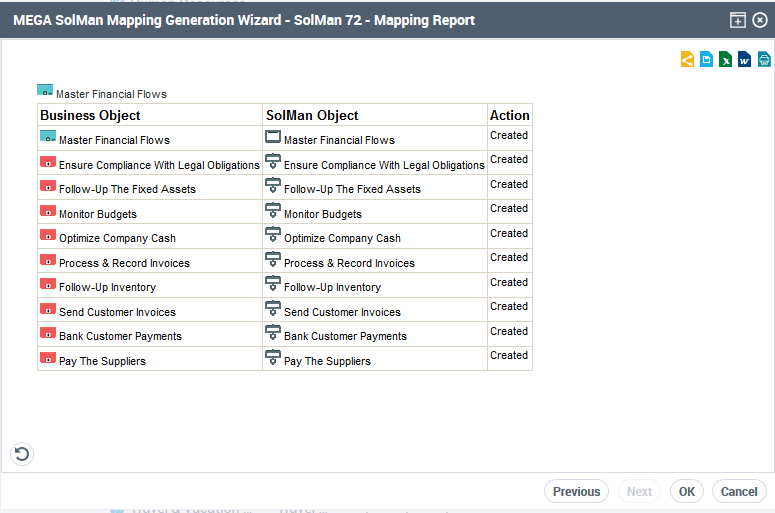This screenshot has height=513, width=775.
Task: Select Optimize Company Cash in SolMan Object column
Action: click(342, 238)
